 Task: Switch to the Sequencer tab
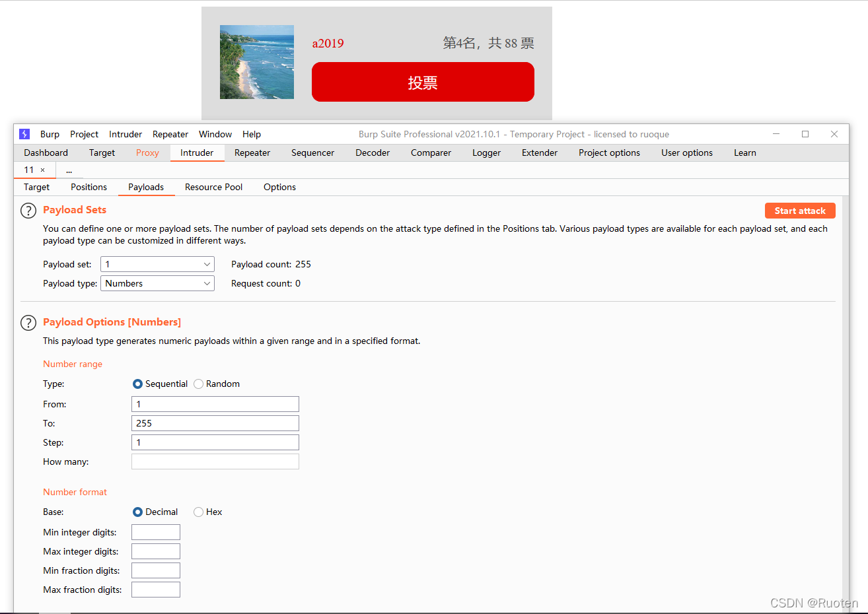click(312, 153)
